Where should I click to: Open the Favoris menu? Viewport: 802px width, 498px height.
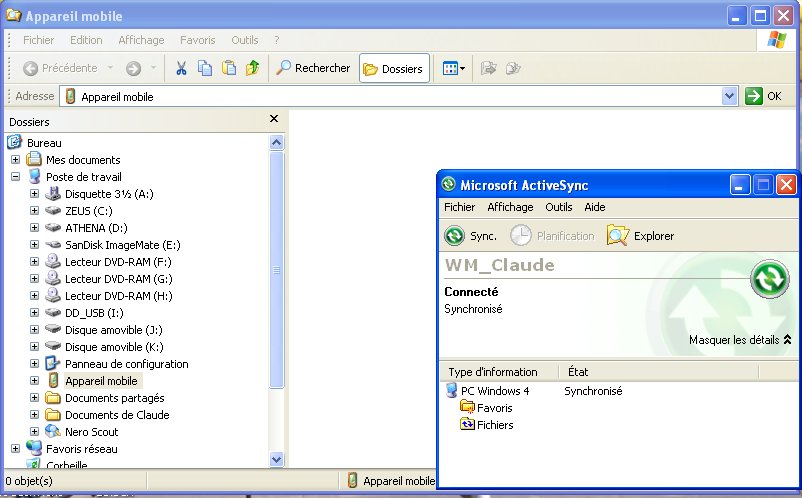click(x=197, y=40)
